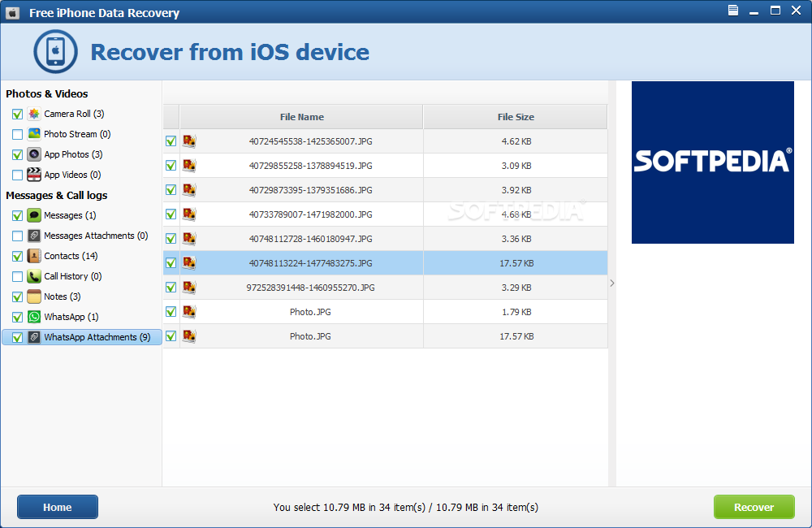The height and width of the screenshot is (528, 812).
Task: Click the image icon for 40729873395-1379351686.JPG
Action: click(x=189, y=189)
